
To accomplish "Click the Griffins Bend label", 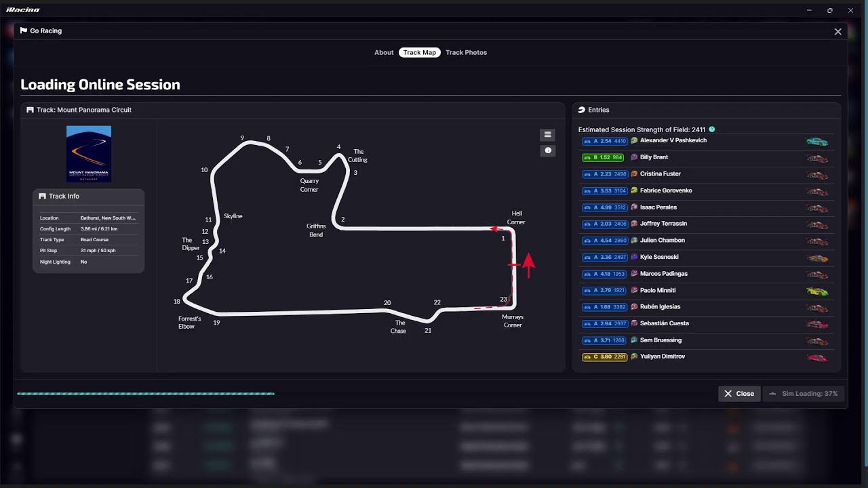I will pyautogui.click(x=316, y=230).
